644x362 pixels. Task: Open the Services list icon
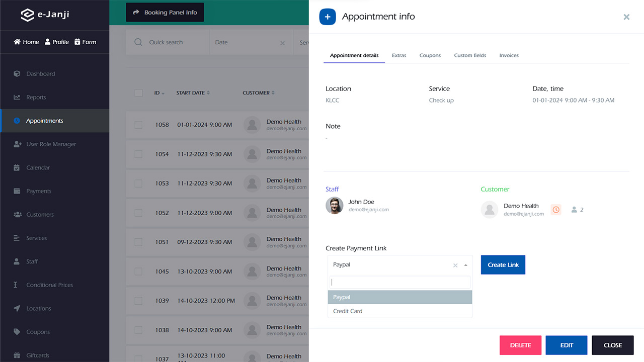17,238
